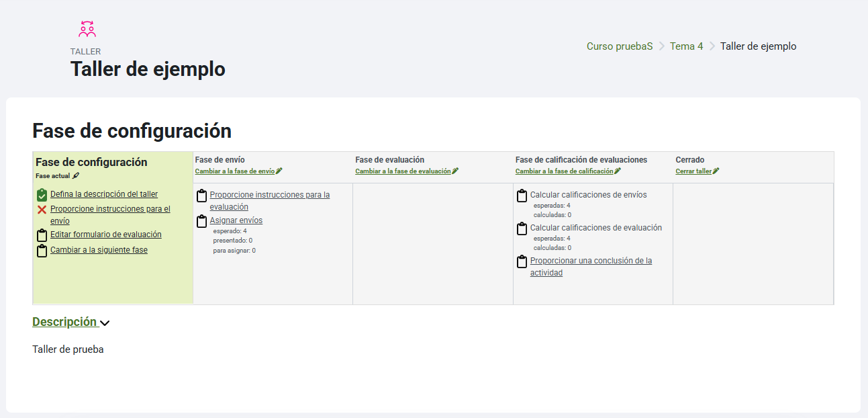
Task: Collapse the Descripción section chevron
Action: click(x=105, y=323)
